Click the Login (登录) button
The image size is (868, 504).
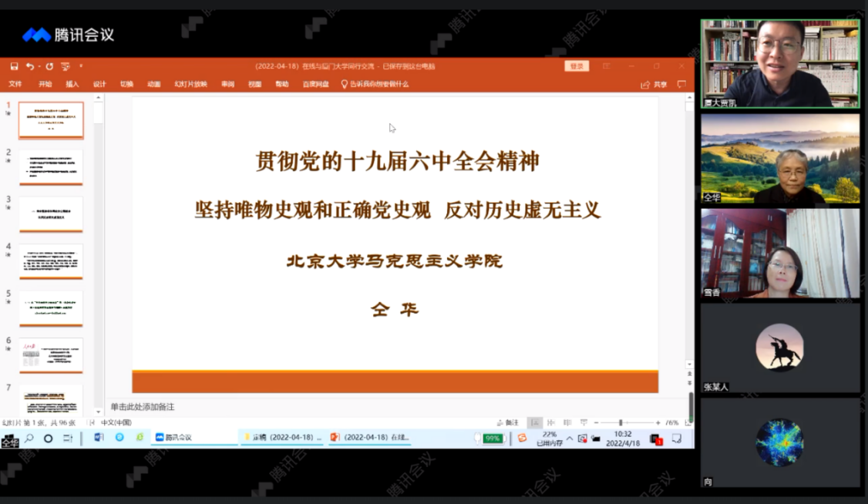[576, 66]
